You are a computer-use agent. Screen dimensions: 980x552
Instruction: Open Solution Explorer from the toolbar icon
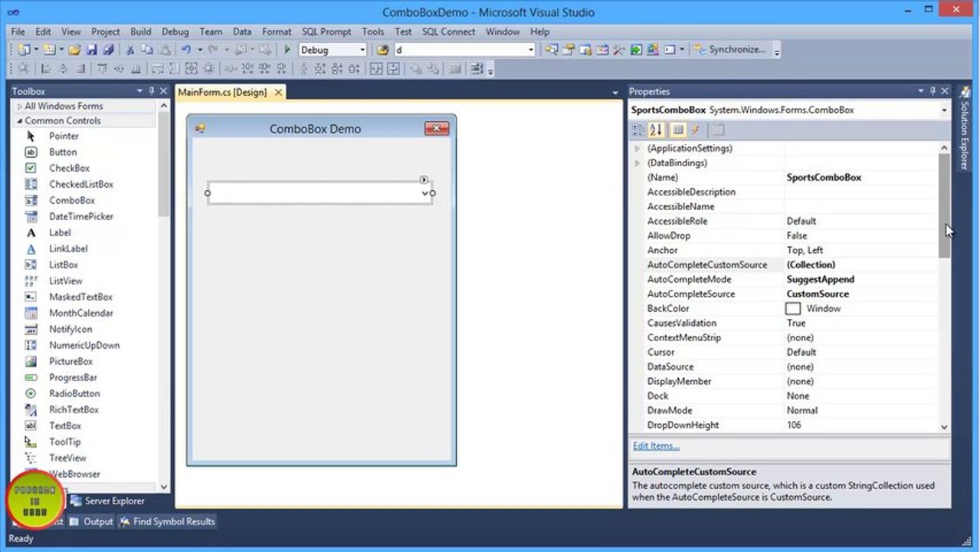tap(552, 50)
